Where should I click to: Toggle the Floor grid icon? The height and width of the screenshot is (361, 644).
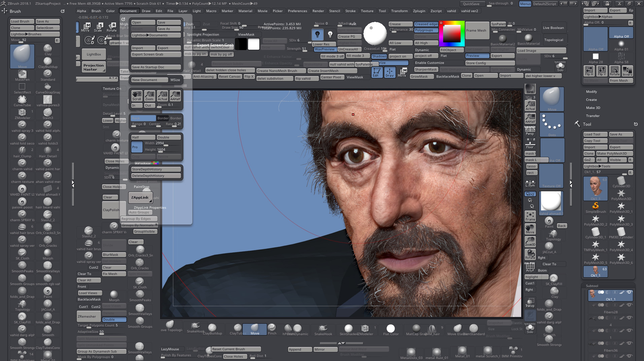pyautogui.click(x=530, y=144)
